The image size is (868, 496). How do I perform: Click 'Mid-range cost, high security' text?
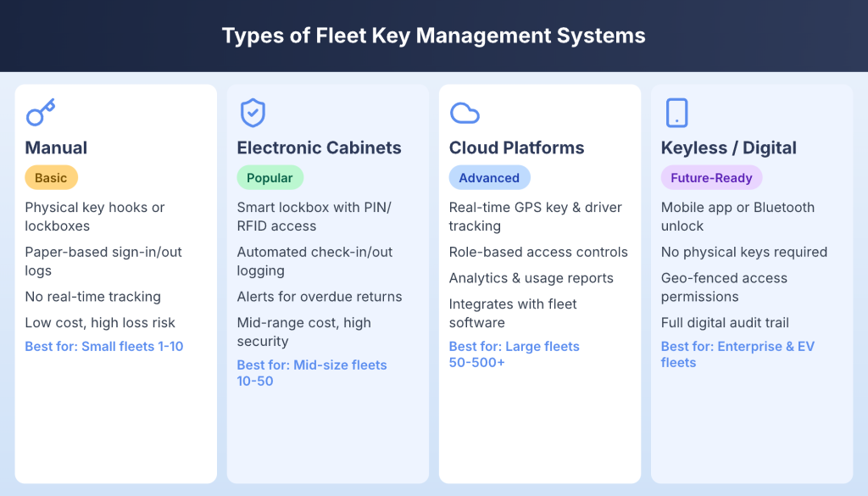click(x=304, y=332)
